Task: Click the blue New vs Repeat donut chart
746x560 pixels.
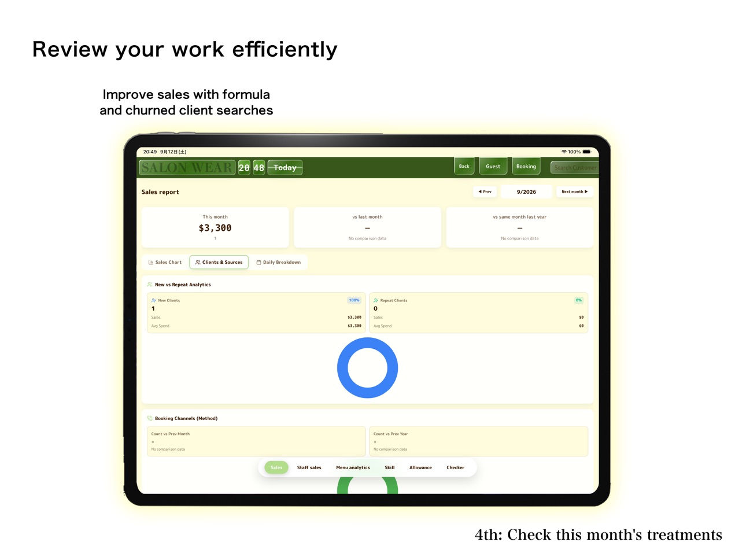Action: (x=367, y=368)
